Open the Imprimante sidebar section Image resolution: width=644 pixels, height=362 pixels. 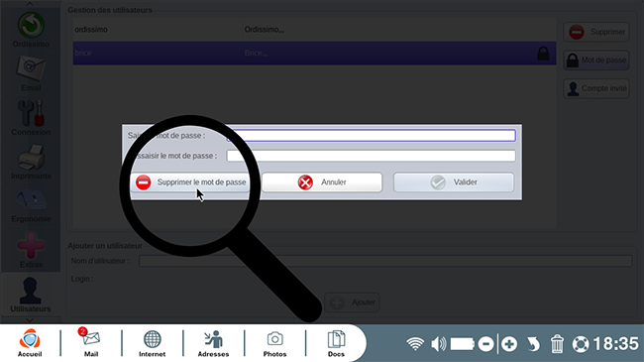tap(31, 162)
